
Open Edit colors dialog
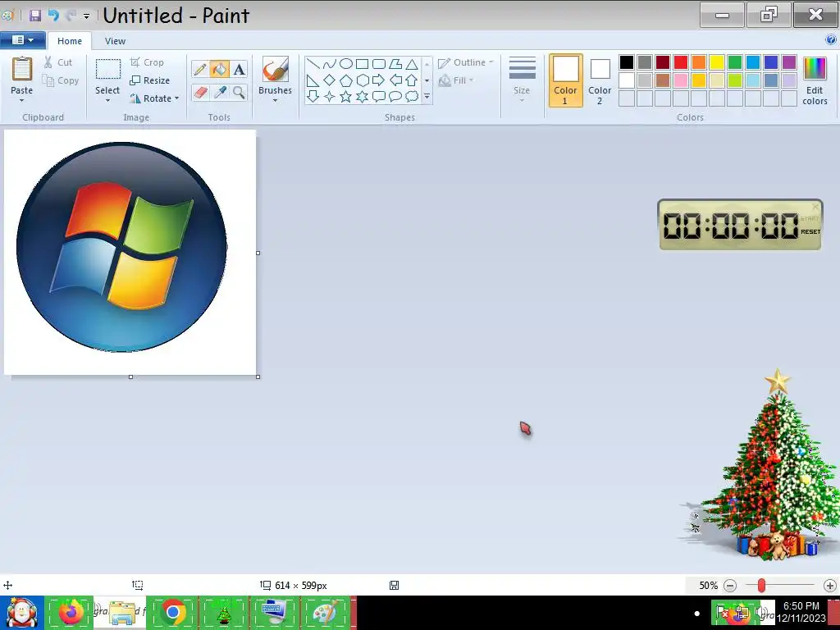click(815, 80)
